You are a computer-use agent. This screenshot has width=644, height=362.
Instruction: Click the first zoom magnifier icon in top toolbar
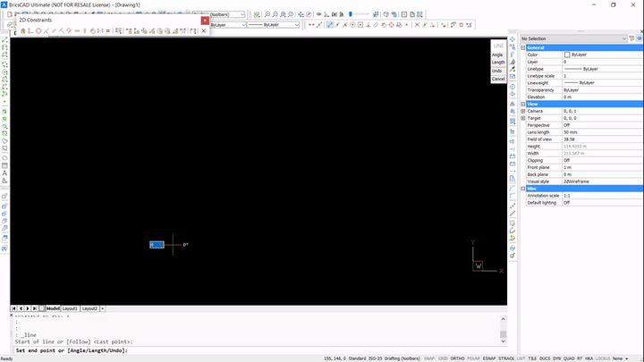pos(267,14)
